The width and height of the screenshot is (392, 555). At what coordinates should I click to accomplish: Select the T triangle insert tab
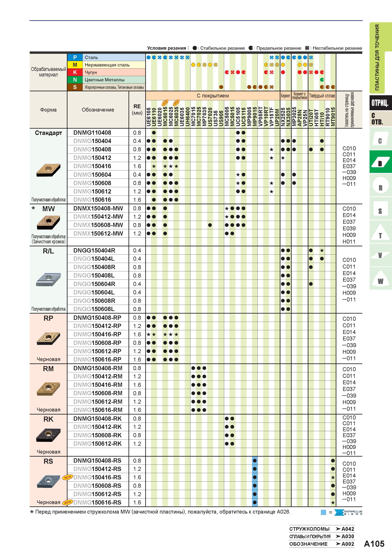(x=380, y=232)
